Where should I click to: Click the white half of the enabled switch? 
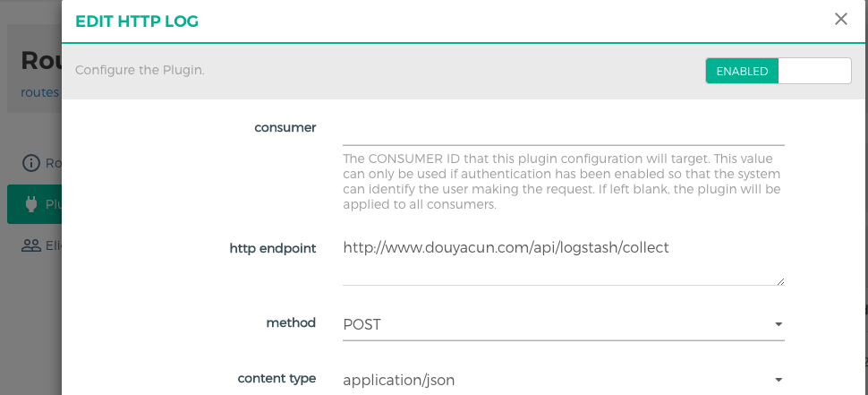[814, 71]
